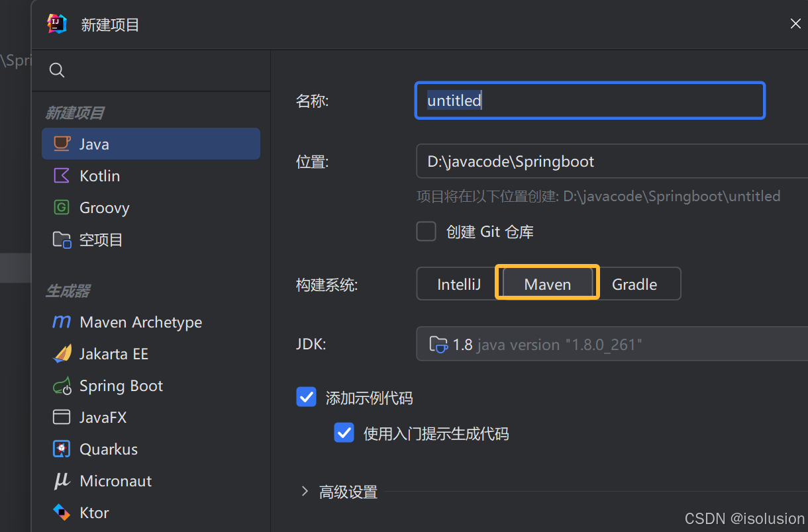Open the Micronaut generator label
Viewport: 808px width, 532px height.
tap(116, 480)
